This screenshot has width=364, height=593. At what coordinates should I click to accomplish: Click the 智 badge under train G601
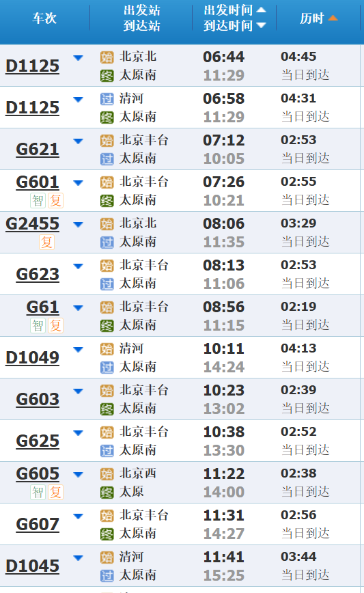38,200
